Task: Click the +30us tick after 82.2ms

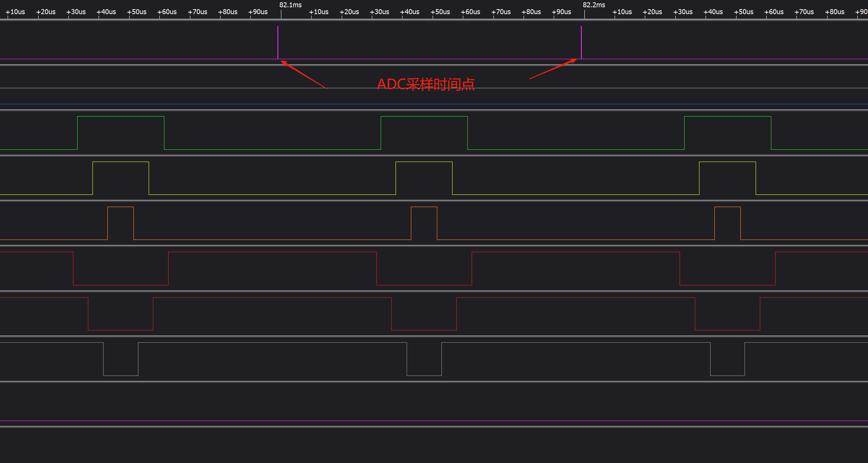Action: click(x=683, y=12)
